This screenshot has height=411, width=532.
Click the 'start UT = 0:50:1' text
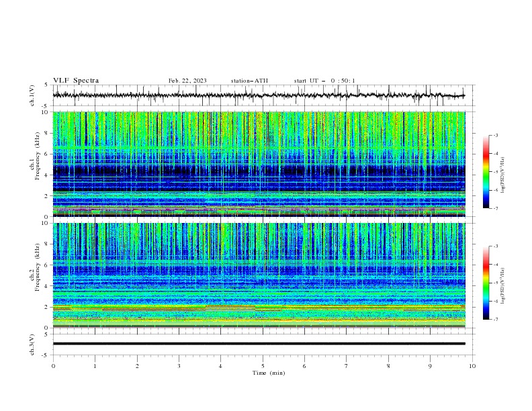pos(324,81)
